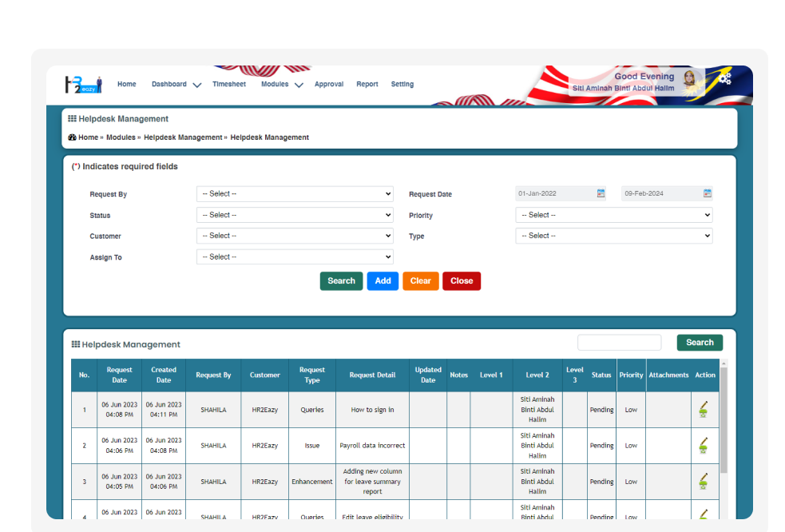Click the delete bin icon for row 2

click(703, 451)
